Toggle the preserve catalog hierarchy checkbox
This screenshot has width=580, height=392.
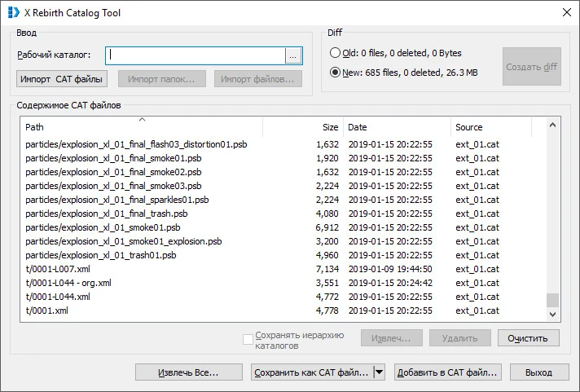click(248, 339)
